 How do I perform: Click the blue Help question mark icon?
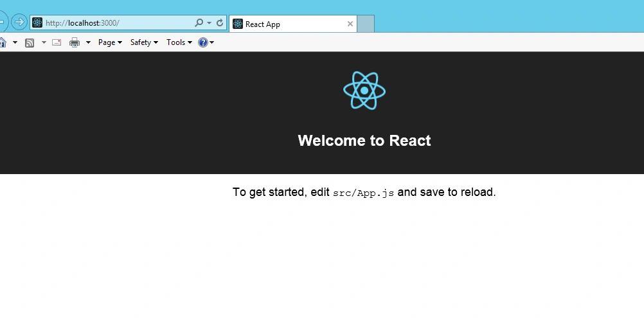point(203,42)
